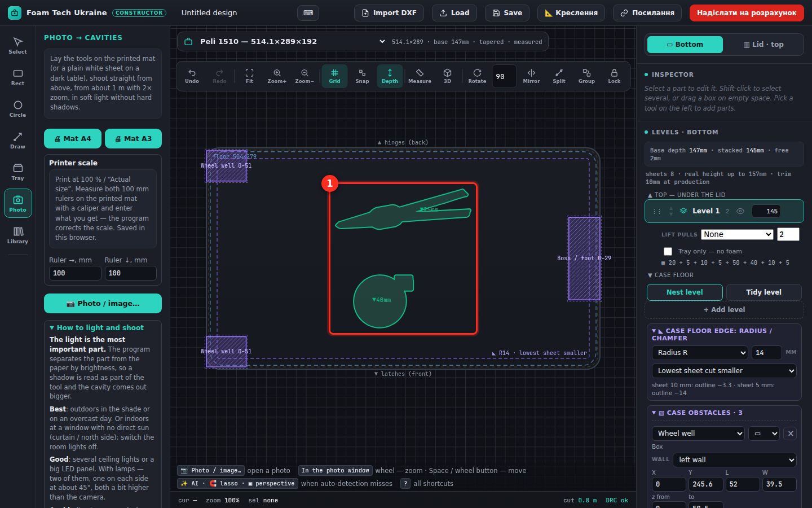Select the Rect tool in sidebar
Screen dimensions: 812x508
tap(17, 77)
